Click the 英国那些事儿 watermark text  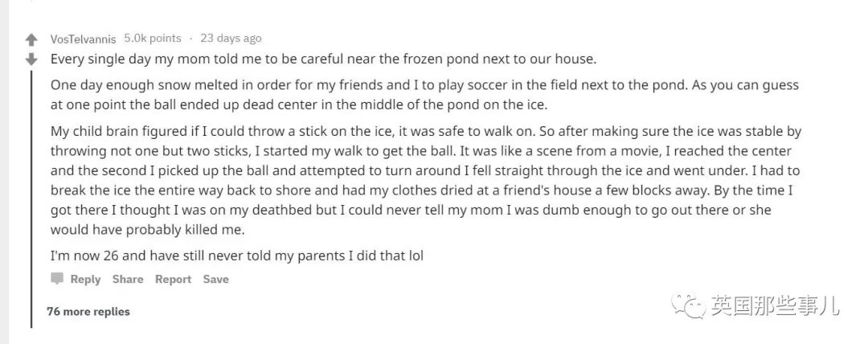point(775,305)
